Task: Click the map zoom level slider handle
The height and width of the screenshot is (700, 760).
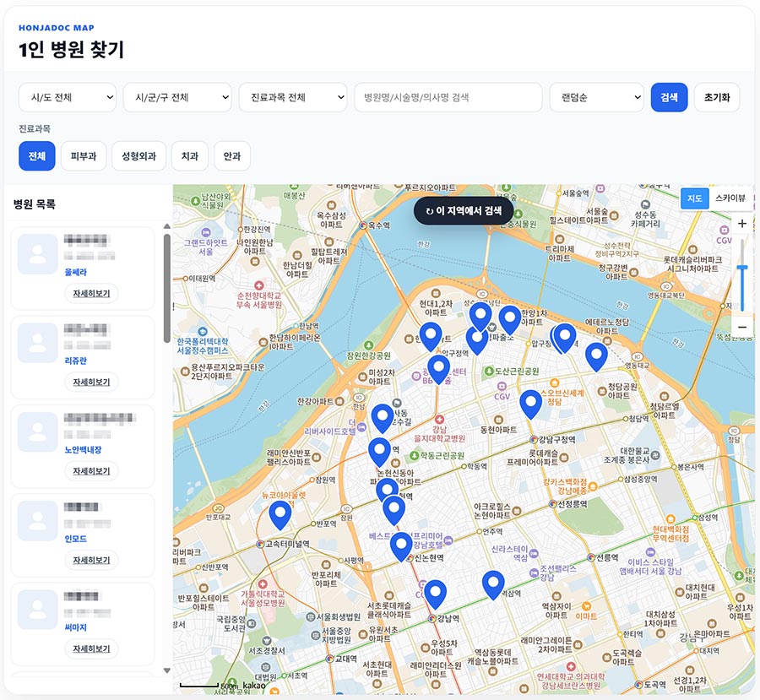Action: pos(741,268)
